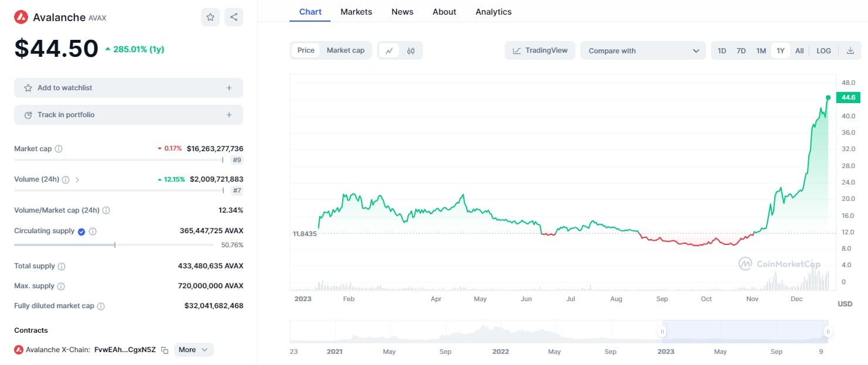
Task: Click the star favorite icon beside Avalanche
Action: click(x=210, y=17)
